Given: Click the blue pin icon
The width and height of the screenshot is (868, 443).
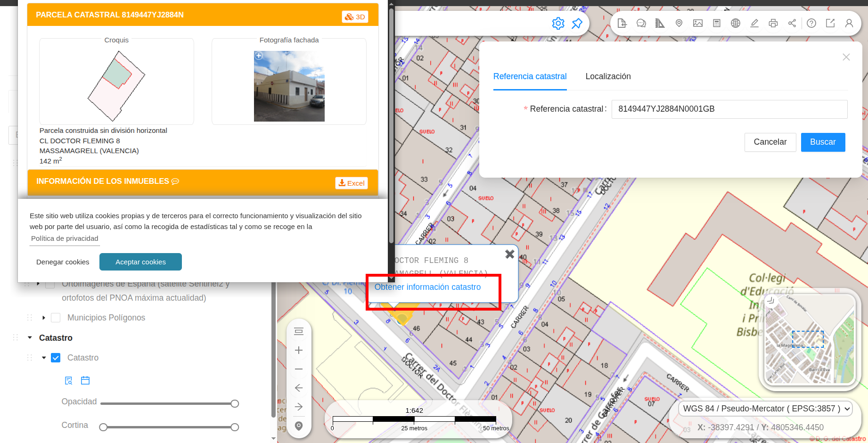Looking at the screenshot, I should 577,24.
